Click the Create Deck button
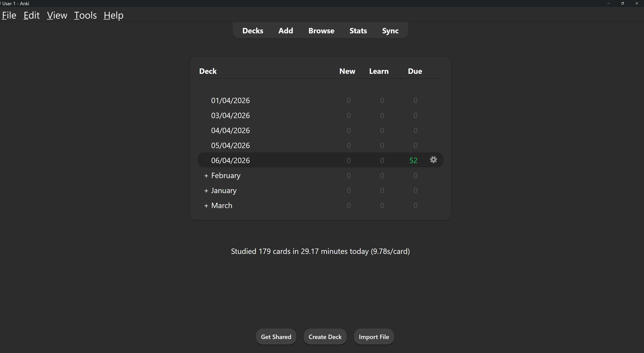 pos(325,337)
